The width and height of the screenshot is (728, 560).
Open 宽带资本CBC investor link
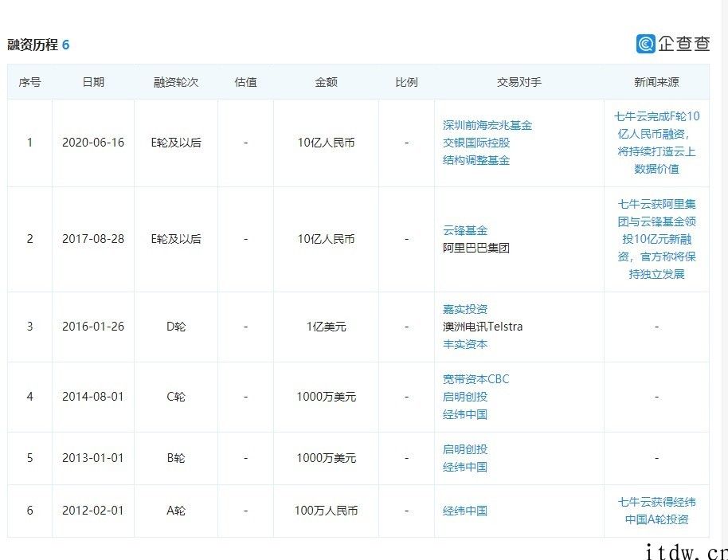point(476,379)
